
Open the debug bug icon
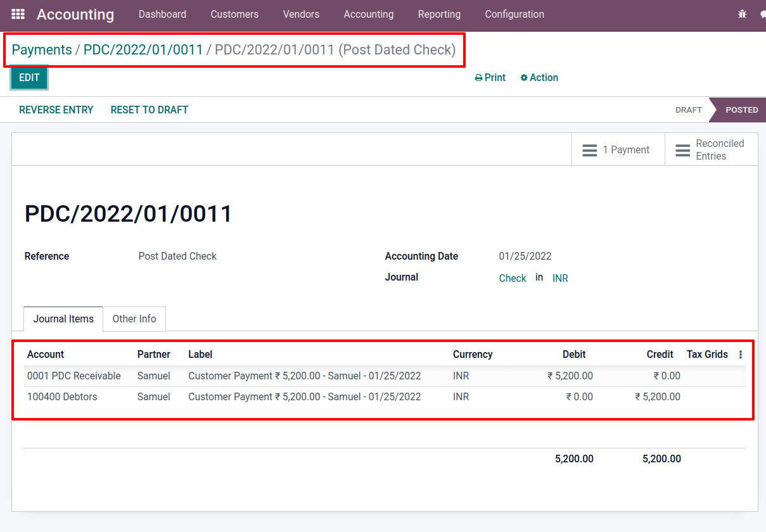tap(743, 14)
